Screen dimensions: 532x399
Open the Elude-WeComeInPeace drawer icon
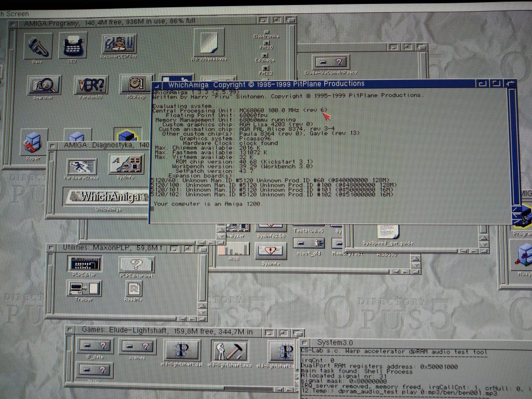pos(331,62)
